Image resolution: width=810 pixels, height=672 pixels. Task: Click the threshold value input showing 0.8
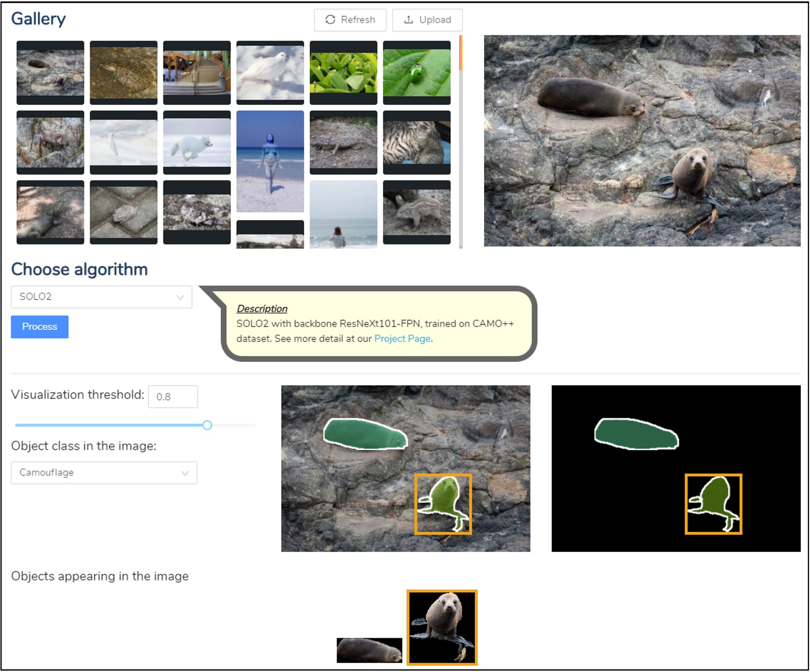(x=173, y=396)
